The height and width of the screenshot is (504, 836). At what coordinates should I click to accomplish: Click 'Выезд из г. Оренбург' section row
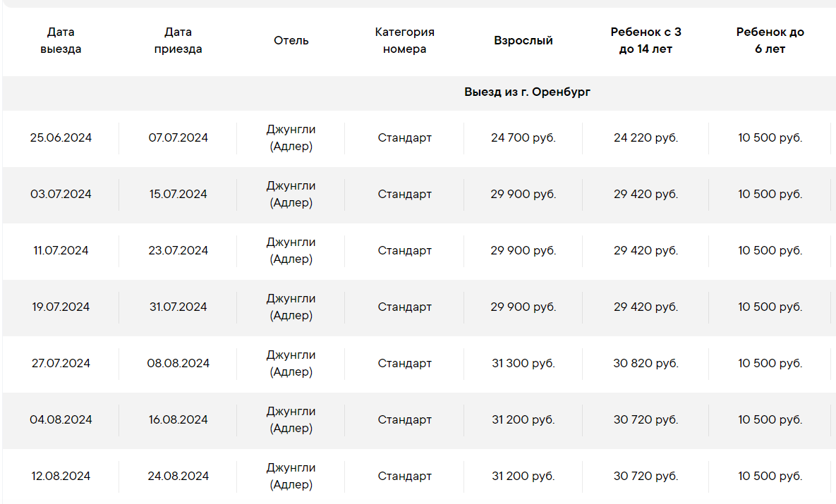point(527,92)
